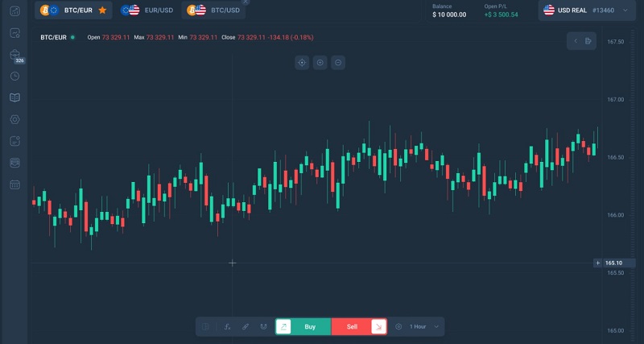Screen dimensions: 644x344
Task: Open the indicators function icon in bottom toolbar
Action: point(228,326)
